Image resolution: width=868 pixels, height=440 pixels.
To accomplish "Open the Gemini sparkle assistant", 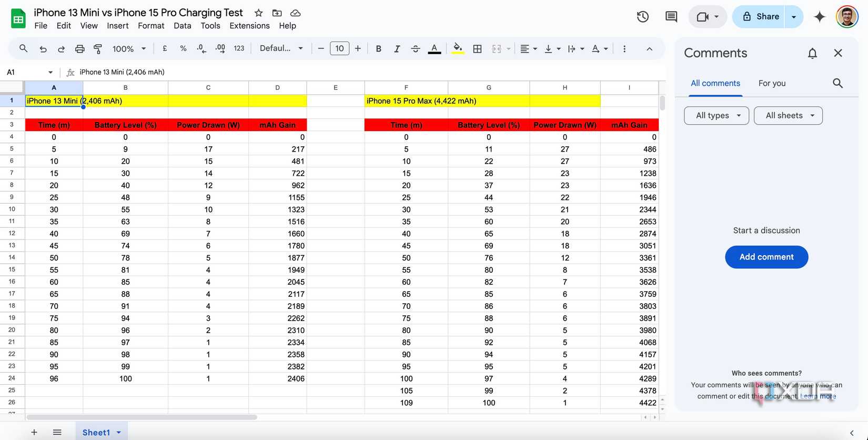I will (x=819, y=17).
